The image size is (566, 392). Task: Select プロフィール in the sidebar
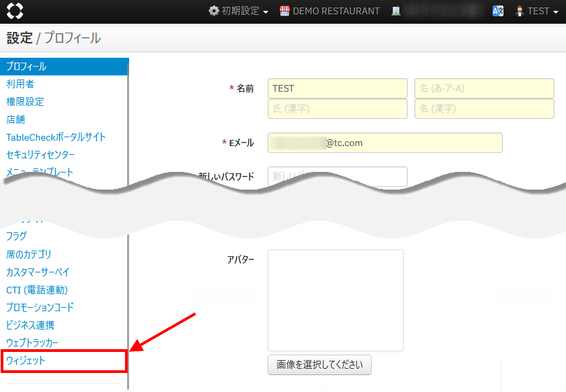click(x=26, y=67)
